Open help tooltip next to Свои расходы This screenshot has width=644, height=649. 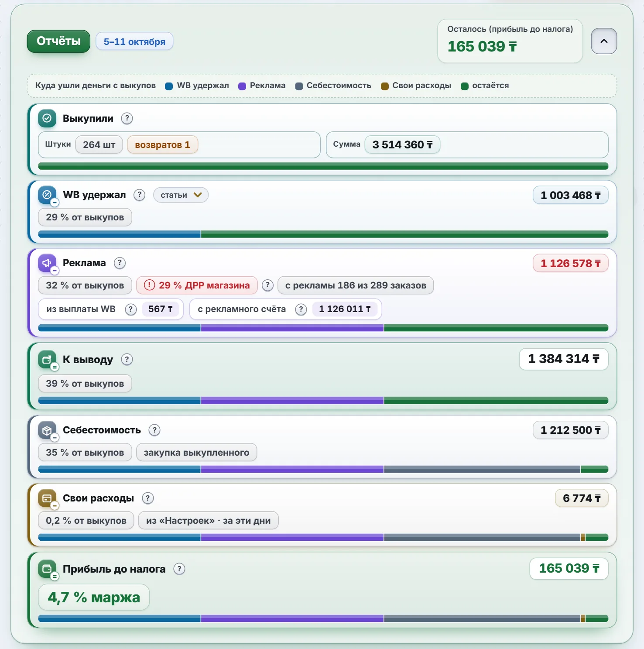click(x=147, y=498)
